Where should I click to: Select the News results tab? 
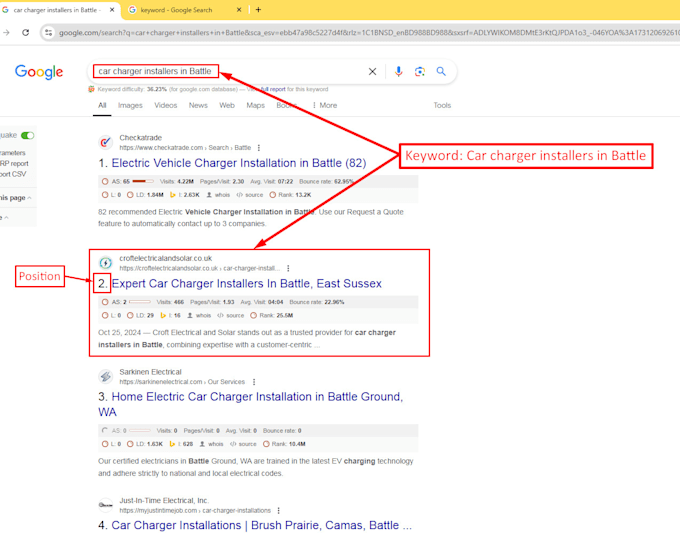tap(198, 105)
